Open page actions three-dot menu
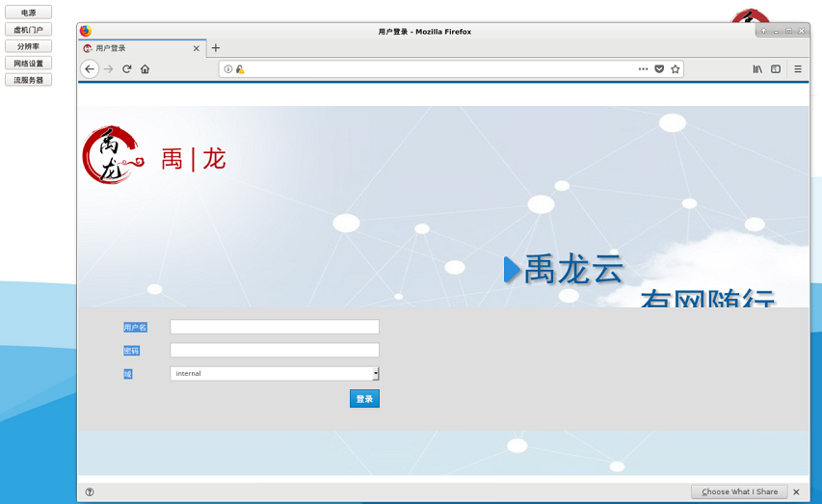Viewport: 822px width, 504px height. [x=643, y=69]
